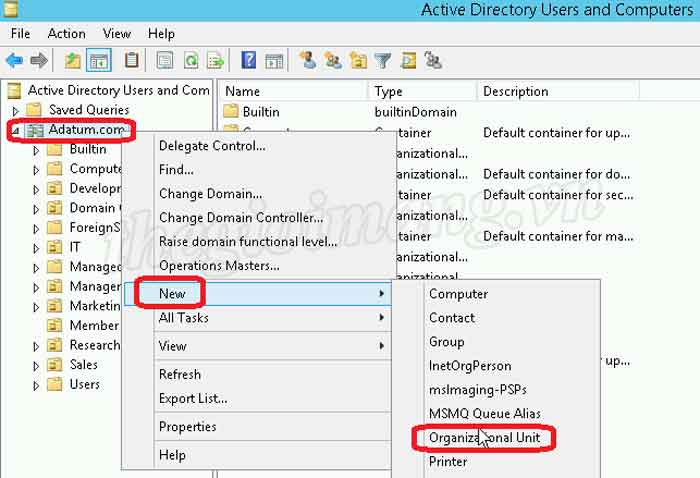Image resolution: width=700 pixels, height=478 pixels.
Task: Select Contact in the New submenu
Action: [x=452, y=318]
